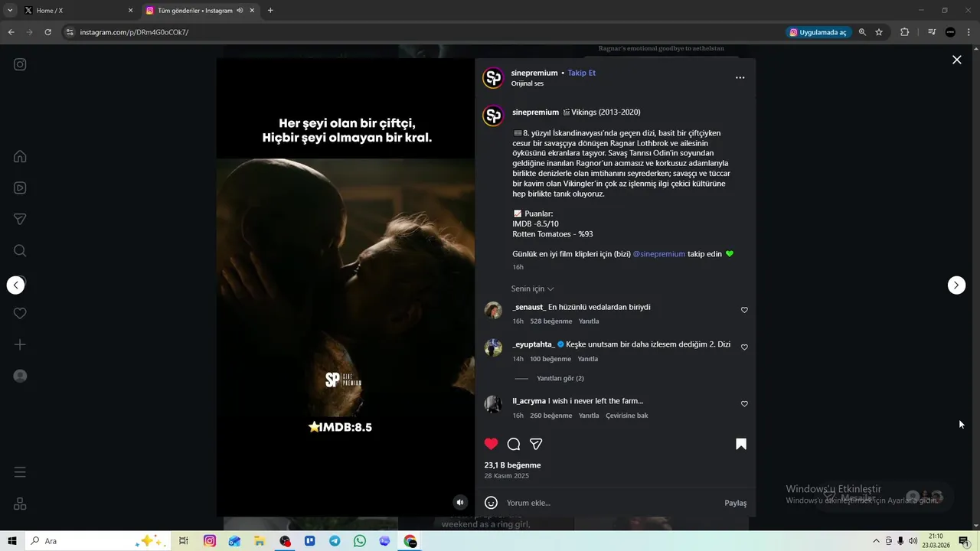This screenshot has height=551, width=980.
Task: Reply to _eyuptahta_ comment with Yanıtla
Action: coord(588,359)
